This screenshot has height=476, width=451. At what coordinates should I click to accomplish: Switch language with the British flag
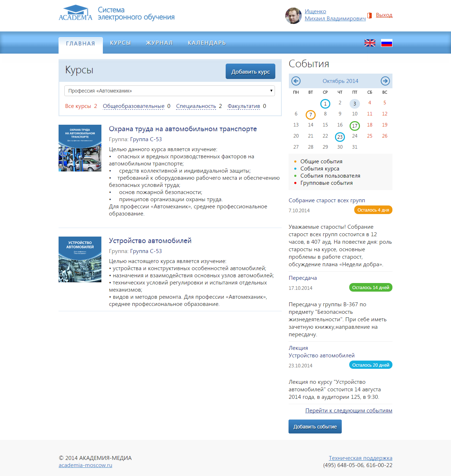tap(370, 43)
